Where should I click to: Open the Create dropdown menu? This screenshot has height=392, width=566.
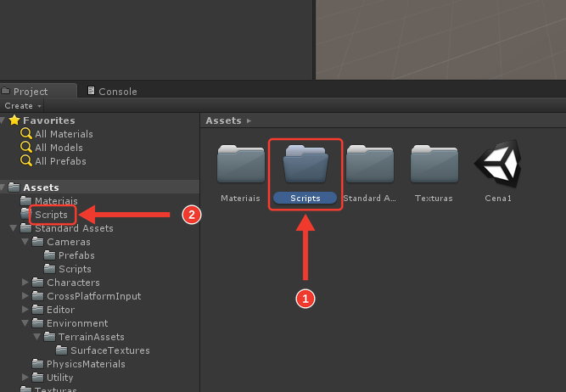click(x=23, y=106)
